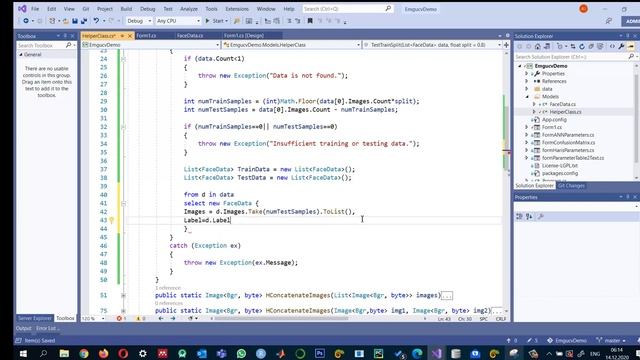Open the Analyze menu
The height and width of the screenshot is (360, 640).
click(x=189, y=9)
